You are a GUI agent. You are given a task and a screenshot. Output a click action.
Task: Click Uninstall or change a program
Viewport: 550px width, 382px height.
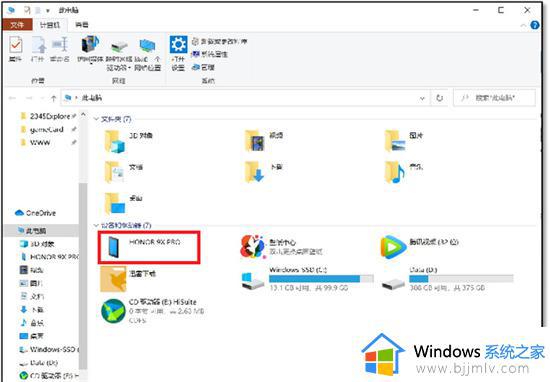[x=219, y=41]
